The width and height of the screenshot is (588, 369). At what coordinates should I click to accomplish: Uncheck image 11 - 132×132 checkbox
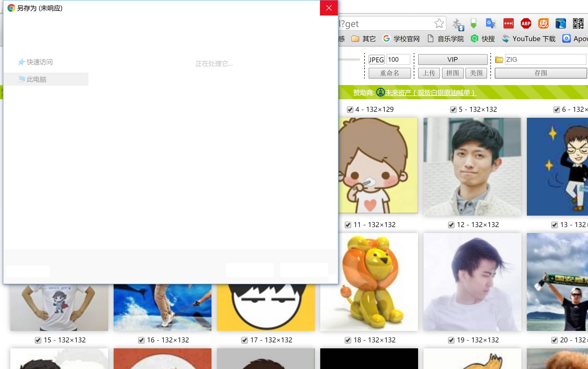coord(348,225)
